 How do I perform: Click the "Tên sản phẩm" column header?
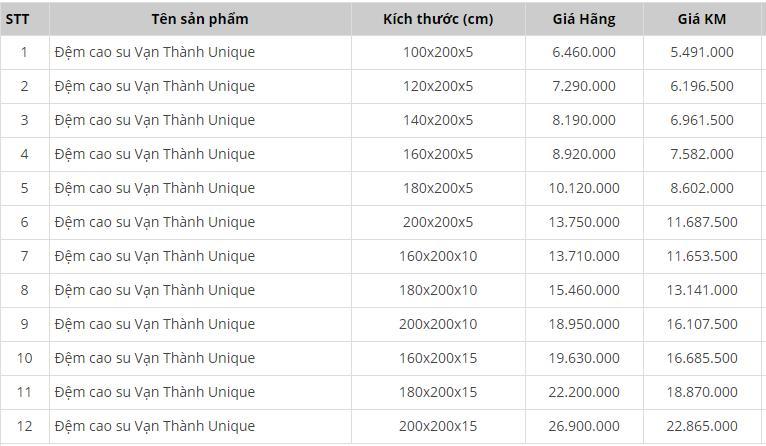pos(200,19)
